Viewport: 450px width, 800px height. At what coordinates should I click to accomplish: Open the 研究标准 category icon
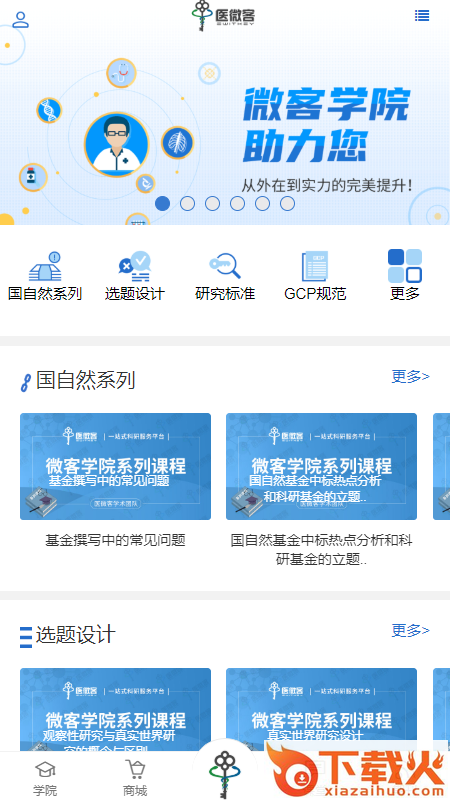pyautogui.click(x=225, y=266)
